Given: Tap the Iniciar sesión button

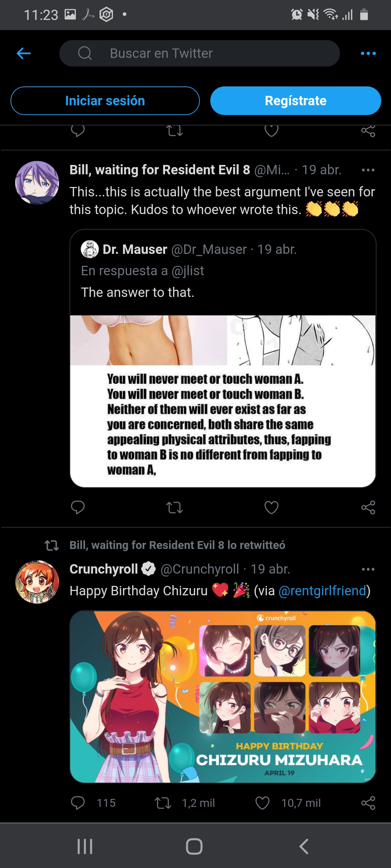Looking at the screenshot, I should click(x=105, y=101).
